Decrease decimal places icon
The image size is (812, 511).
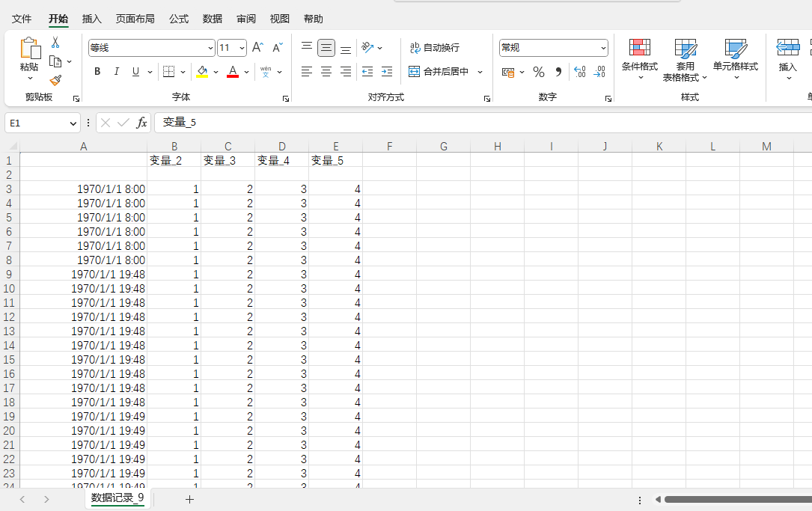[599, 72]
